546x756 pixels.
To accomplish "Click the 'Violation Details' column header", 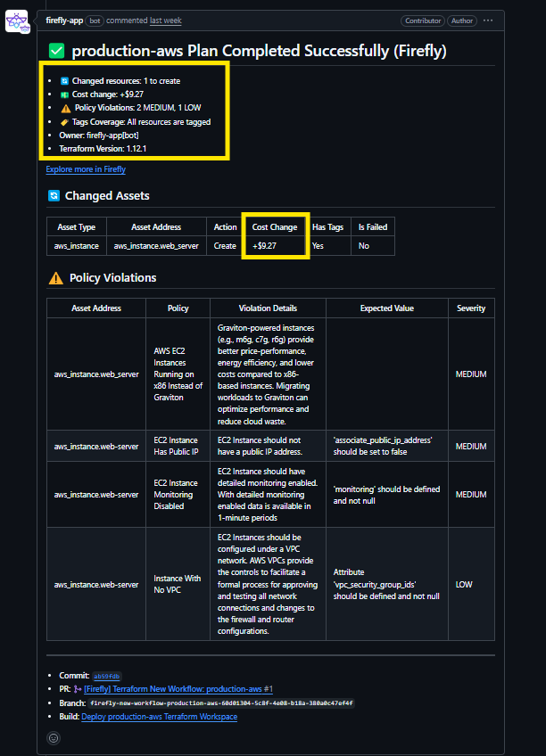I will coord(268,308).
